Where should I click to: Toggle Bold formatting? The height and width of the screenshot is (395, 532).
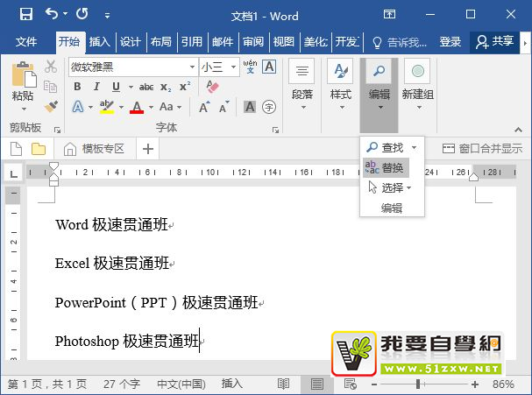[77, 87]
